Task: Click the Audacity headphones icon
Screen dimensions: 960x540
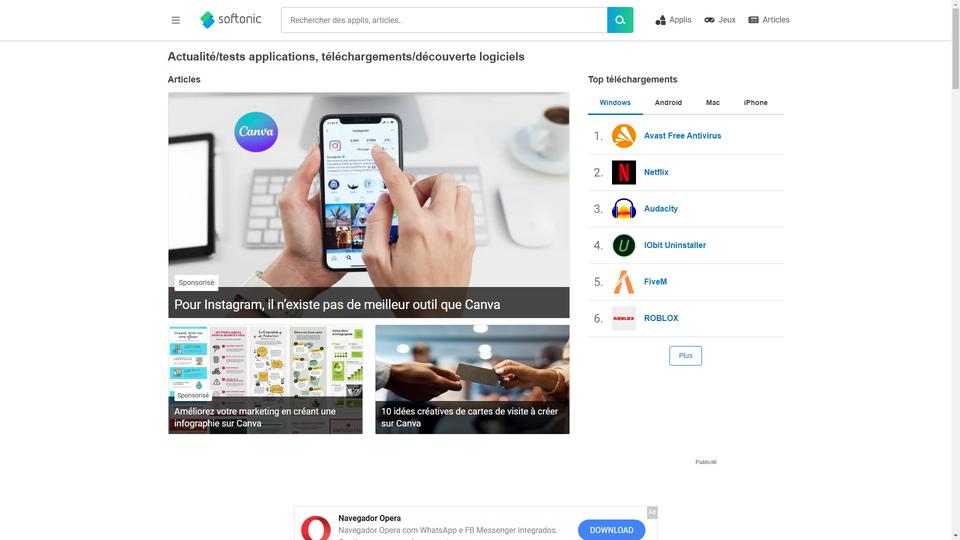Action: [x=623, y=209]
